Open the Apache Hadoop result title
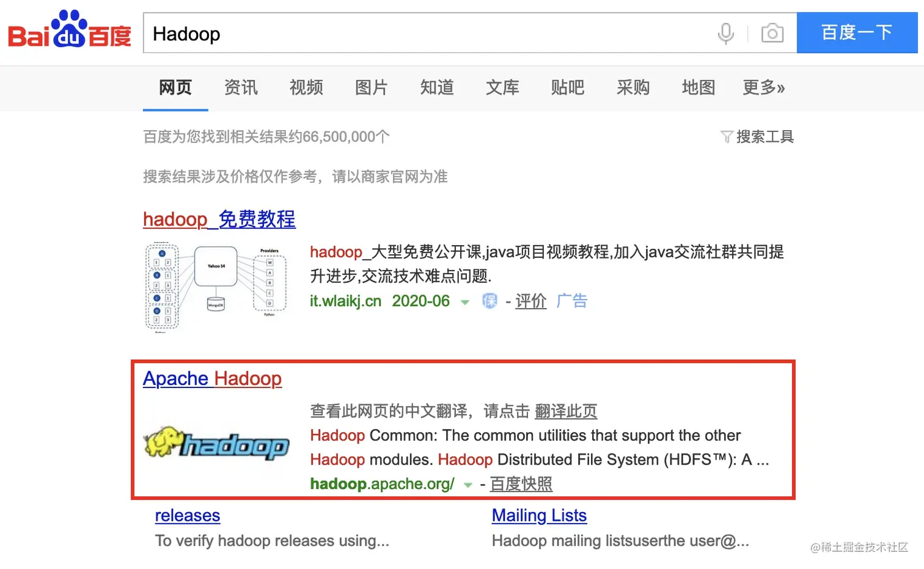924x569 pixels. [213, 378]
